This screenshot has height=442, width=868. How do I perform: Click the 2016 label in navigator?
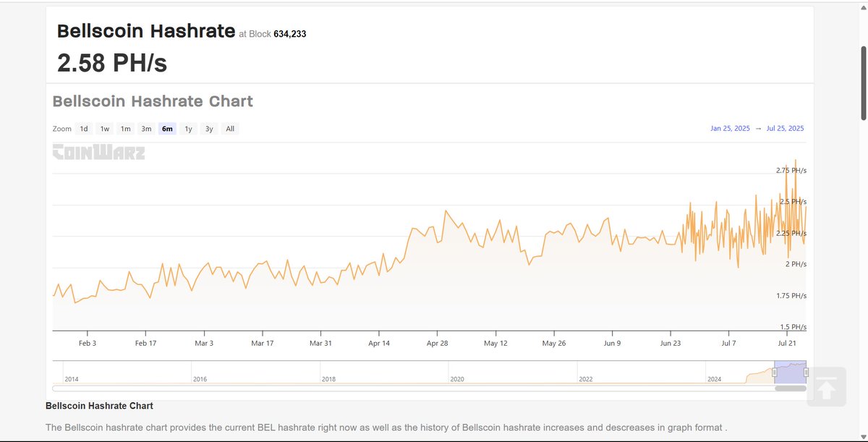pos(200,379)
